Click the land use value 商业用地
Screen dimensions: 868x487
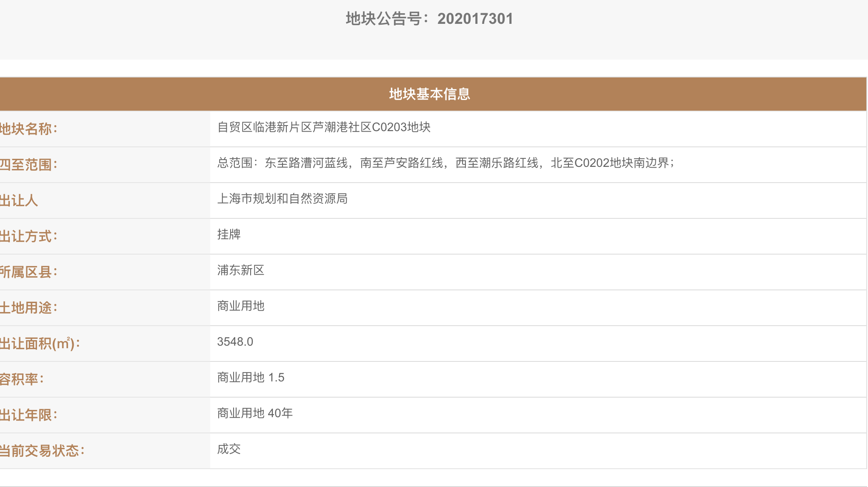click(x=241, y=306)
